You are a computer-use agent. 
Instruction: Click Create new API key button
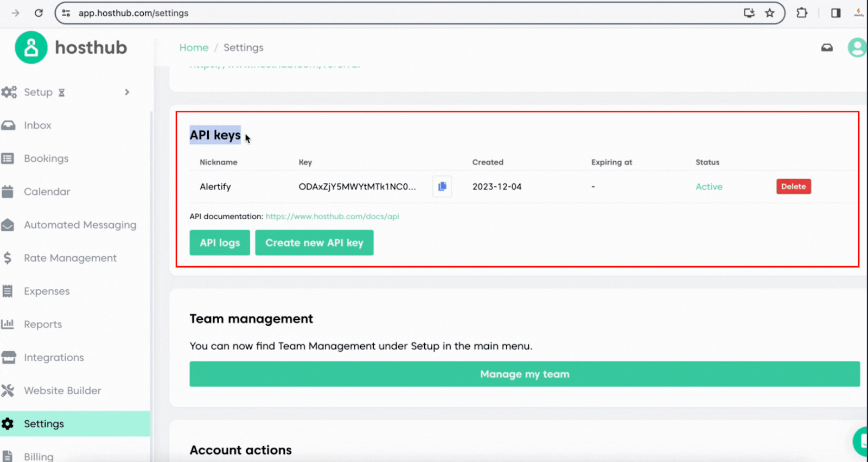314,243
